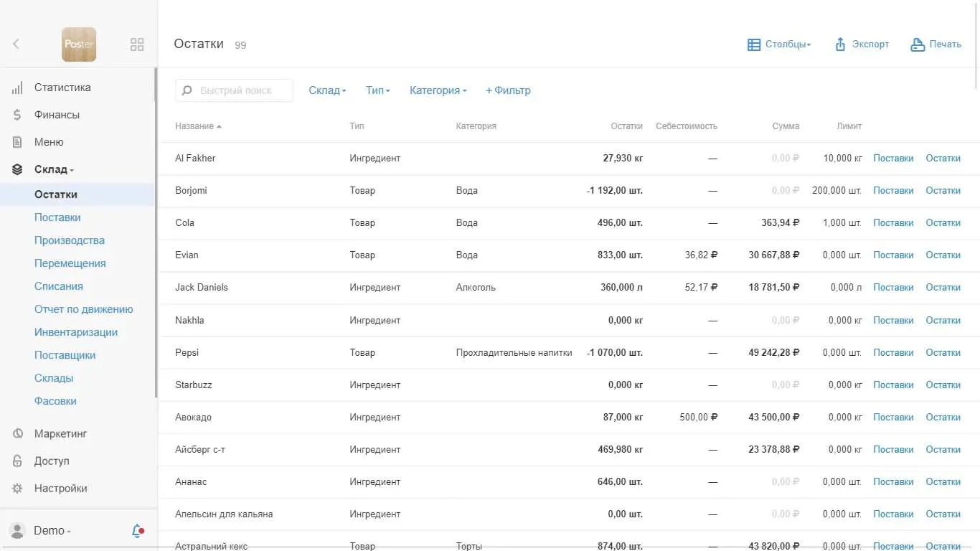Click the Настройки gear icon
The image size is (980, 551).
(x=18, y=488)
